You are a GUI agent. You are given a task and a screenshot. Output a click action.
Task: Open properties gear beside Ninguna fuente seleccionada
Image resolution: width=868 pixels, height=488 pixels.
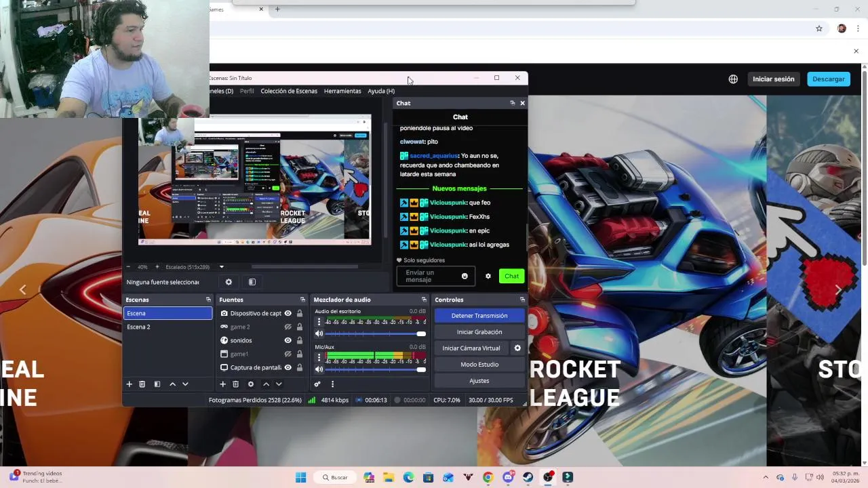point(229,282)
